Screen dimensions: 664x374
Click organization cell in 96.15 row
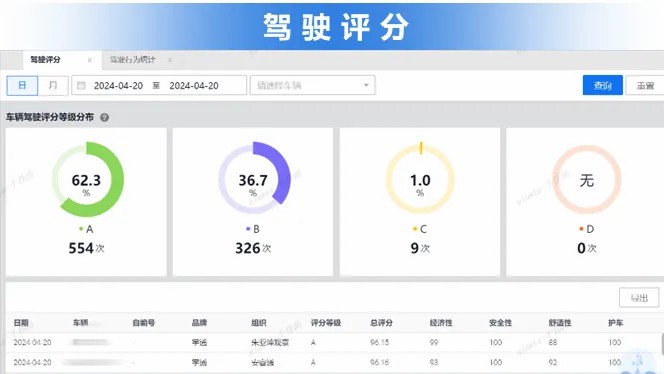(270, 342)
